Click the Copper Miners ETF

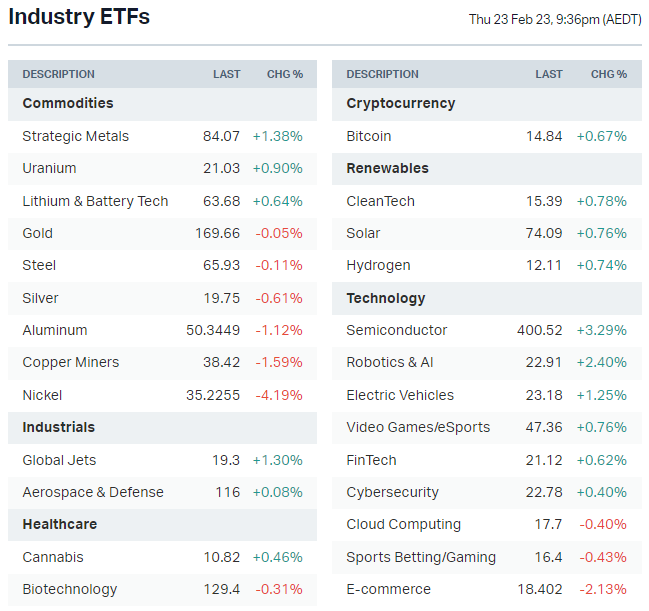71,362
